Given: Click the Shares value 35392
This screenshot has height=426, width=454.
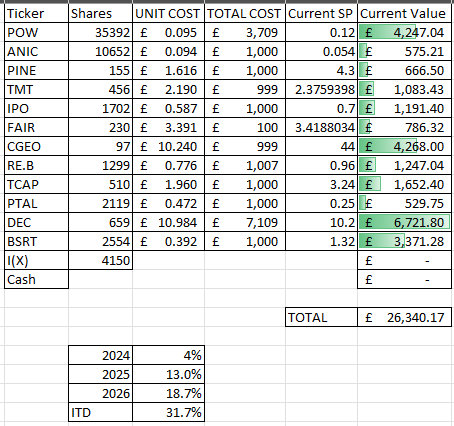Looking at the screenshot, I should click(100, 32).
